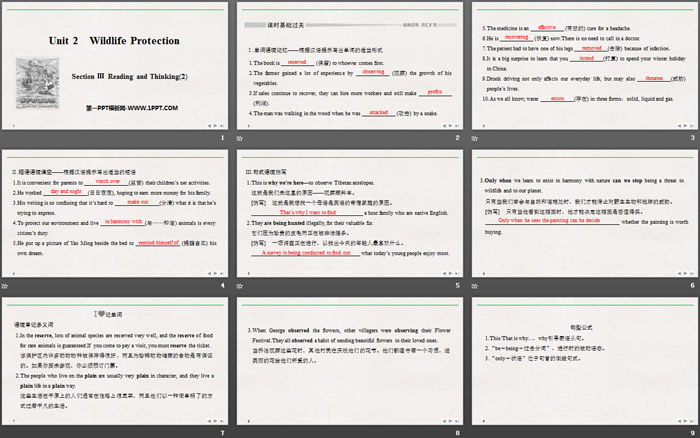The height and width of the screenshot is (438, 700).
Task: Select slide 4 thumbnail with the phrase-filling exercise
Action: tap(115, 213)
